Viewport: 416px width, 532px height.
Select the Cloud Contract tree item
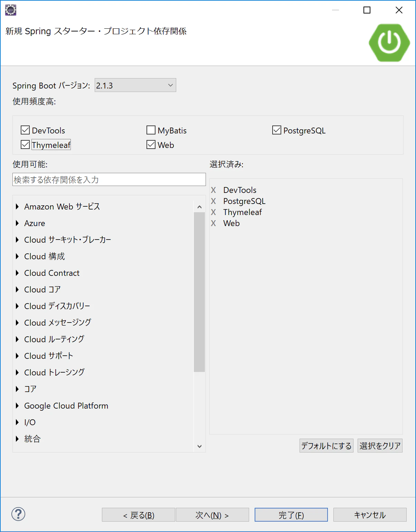(52, 273)
